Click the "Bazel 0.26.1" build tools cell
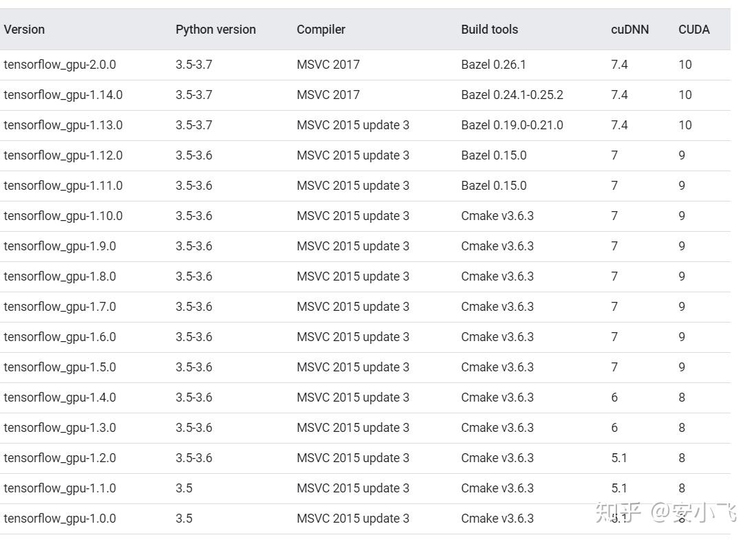 [493, 65]
